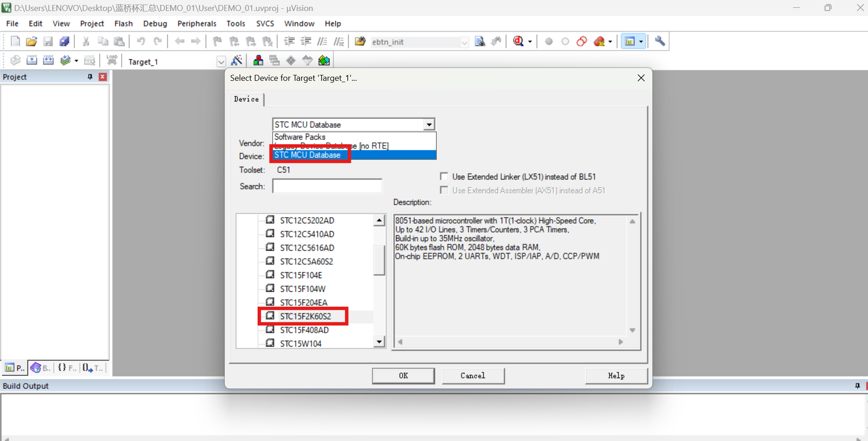
Task: Click the Build target icon
Action: [x=32, y=60]
